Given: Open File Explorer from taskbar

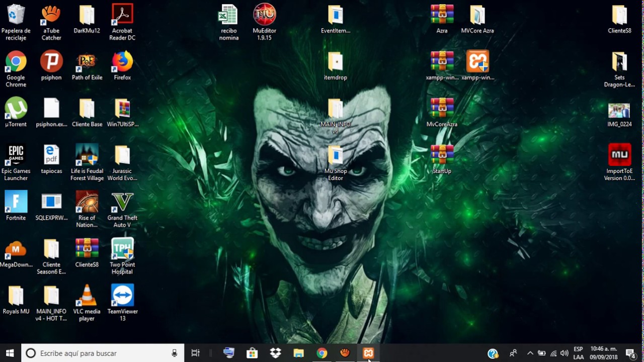Looking at the screenshot, I should pos(299,353).
